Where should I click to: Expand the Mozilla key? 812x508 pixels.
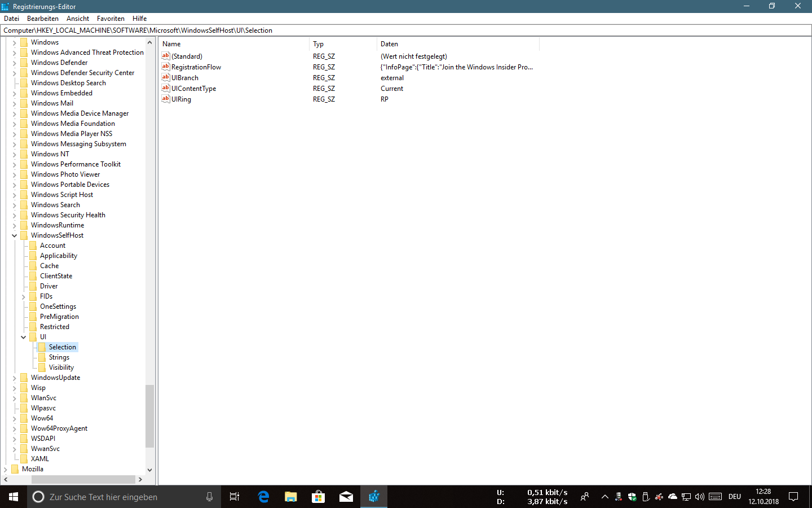click(x=6, y=469)
